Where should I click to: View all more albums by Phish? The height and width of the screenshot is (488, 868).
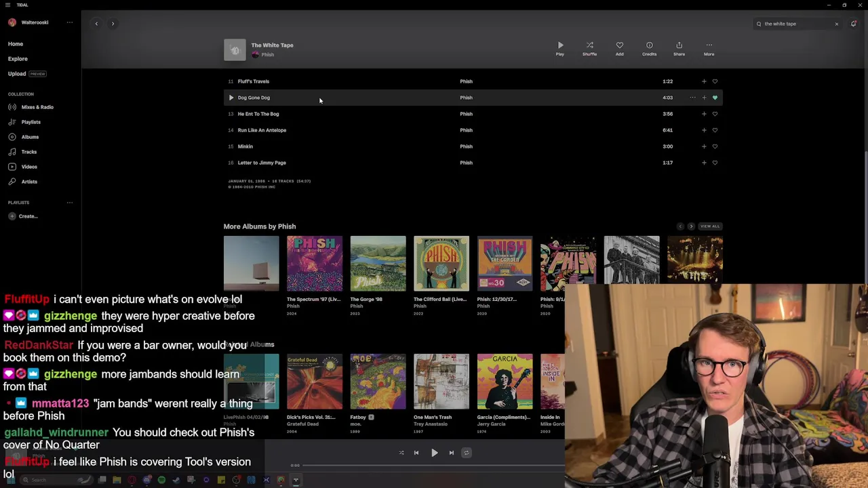710,226
